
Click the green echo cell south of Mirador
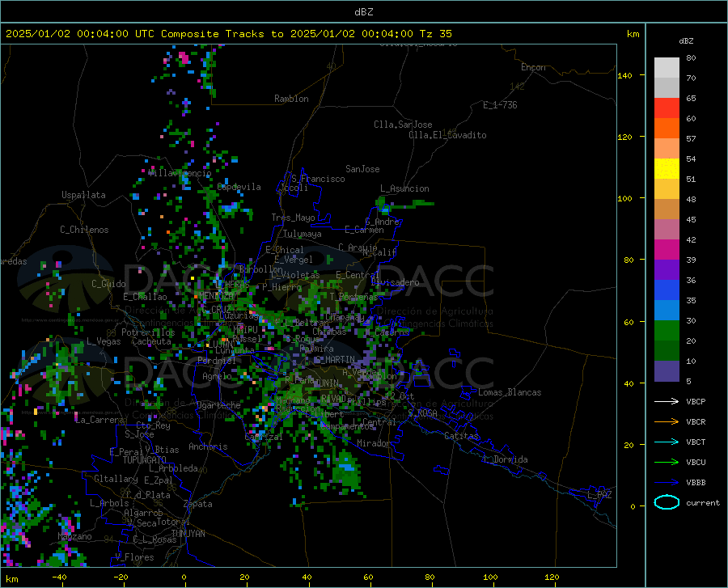pos(346,469)
